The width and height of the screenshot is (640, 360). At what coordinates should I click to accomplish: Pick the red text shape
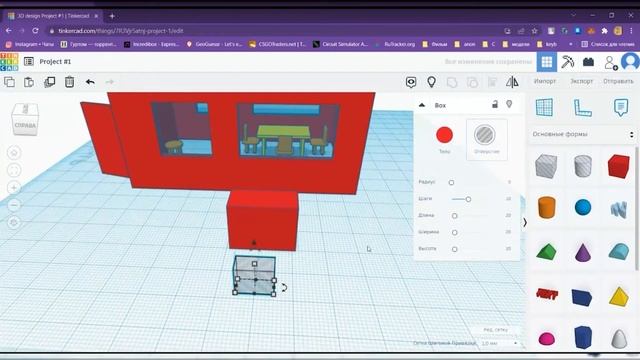547,293
